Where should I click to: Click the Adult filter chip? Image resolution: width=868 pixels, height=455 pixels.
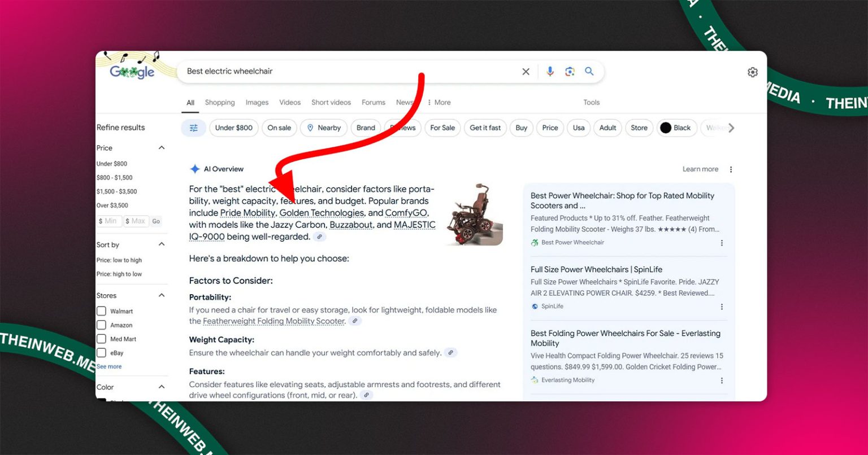(x=607, y=128)
